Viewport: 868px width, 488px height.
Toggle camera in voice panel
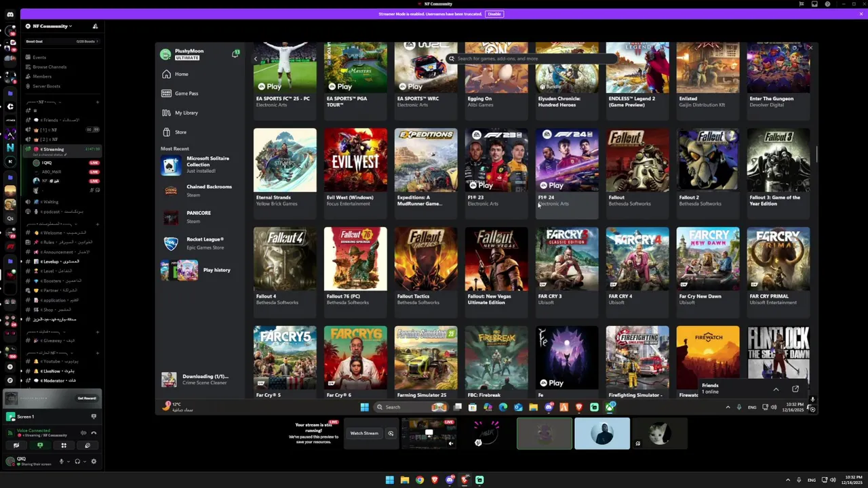16,445
